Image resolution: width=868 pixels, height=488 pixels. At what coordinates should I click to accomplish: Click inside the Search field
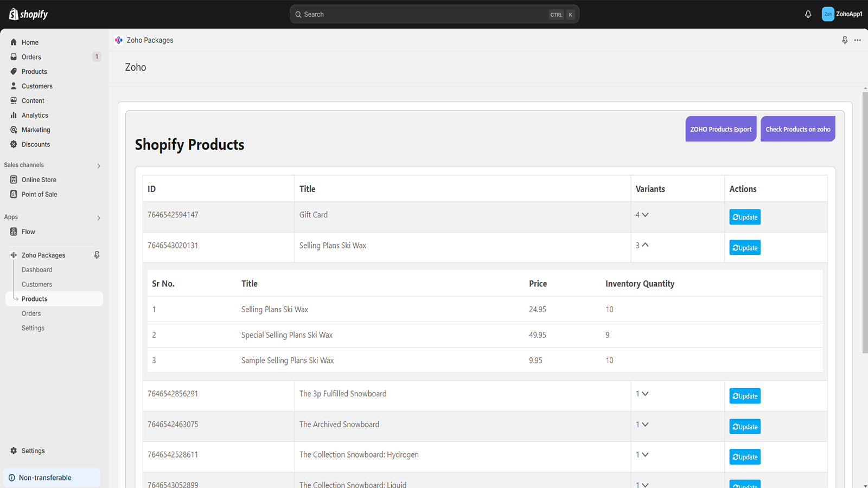(x=434, y=14)
